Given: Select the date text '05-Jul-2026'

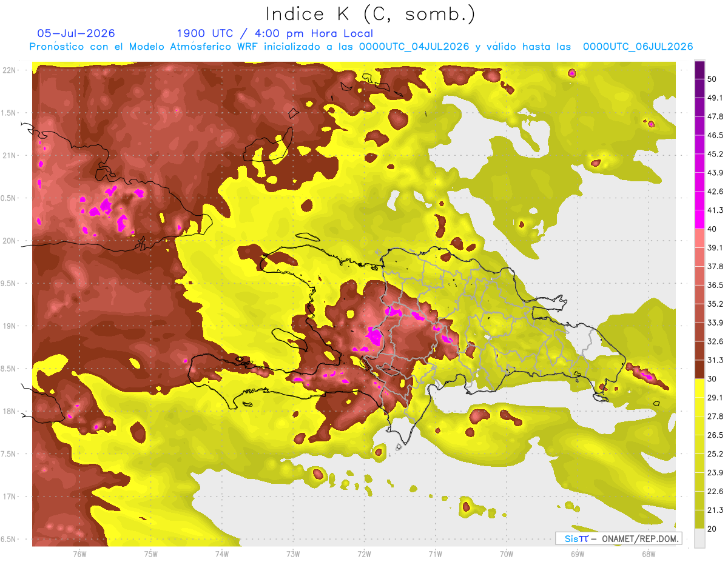Looking at the screenshot, I should (x=76, y=33).
